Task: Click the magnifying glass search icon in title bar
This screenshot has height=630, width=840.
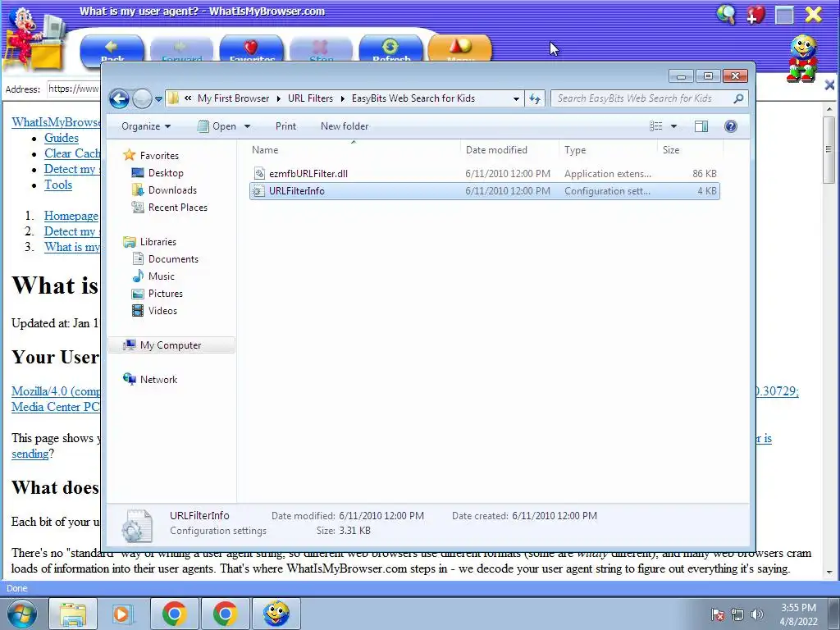Action: coord(726,15)
